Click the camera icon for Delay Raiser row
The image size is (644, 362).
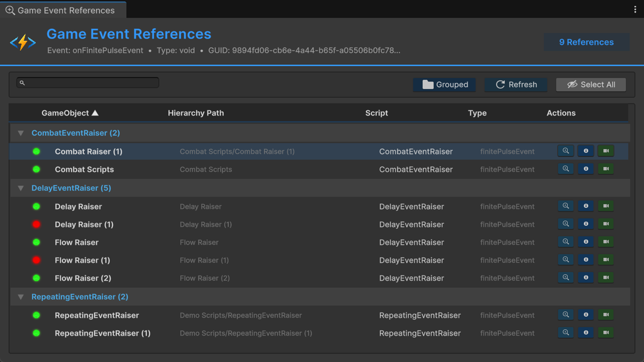606,206
